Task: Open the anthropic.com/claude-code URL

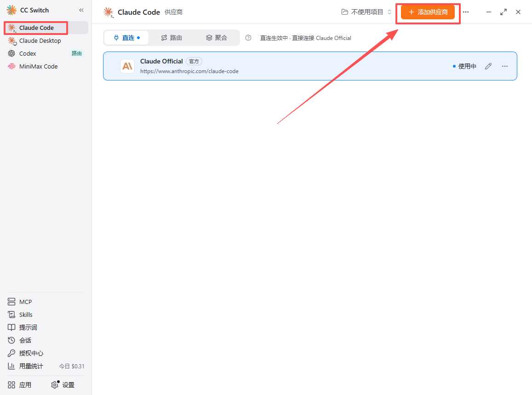Action: (x=189, y=71)
